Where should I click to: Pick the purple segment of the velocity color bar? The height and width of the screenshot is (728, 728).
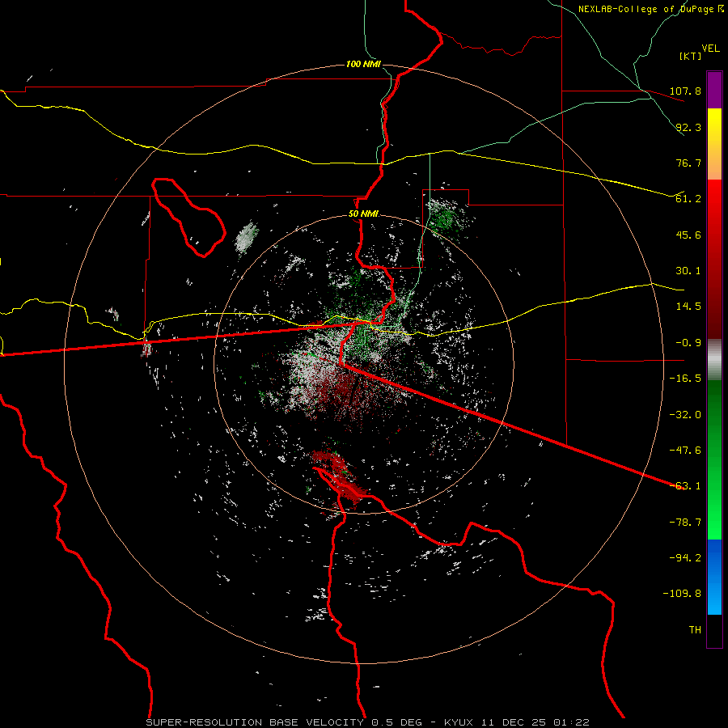point(714,90)
